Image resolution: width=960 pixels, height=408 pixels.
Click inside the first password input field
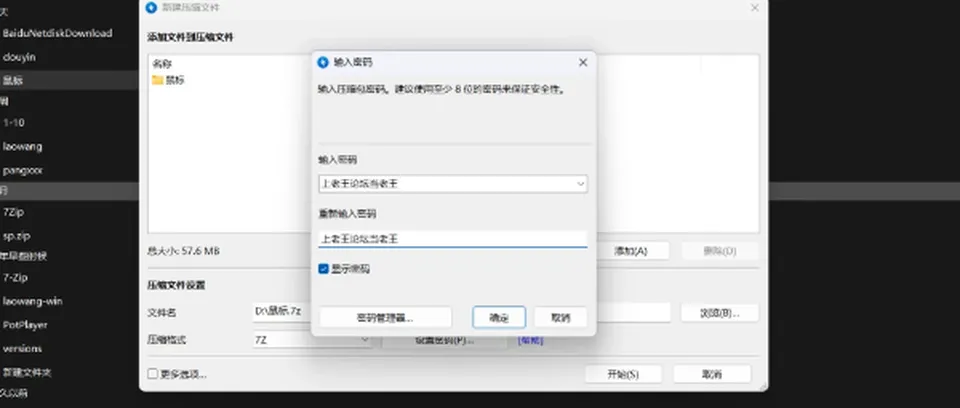453,184
